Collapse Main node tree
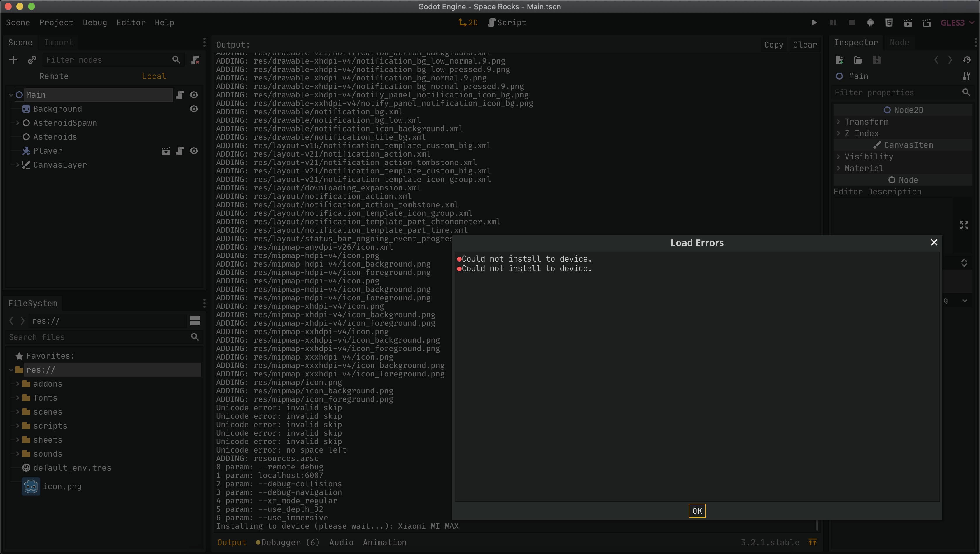Screen dimensions: 980x554 (x=11, y=95)
